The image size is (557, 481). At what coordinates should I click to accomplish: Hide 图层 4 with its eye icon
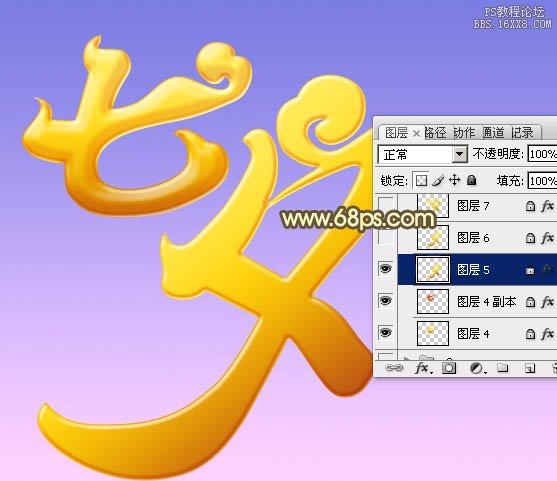coord(386,333)
